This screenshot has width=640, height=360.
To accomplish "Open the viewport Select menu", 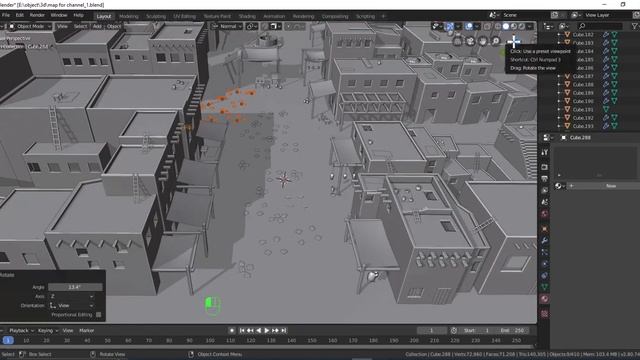I will pyautogui.click(x=80, y=26).
